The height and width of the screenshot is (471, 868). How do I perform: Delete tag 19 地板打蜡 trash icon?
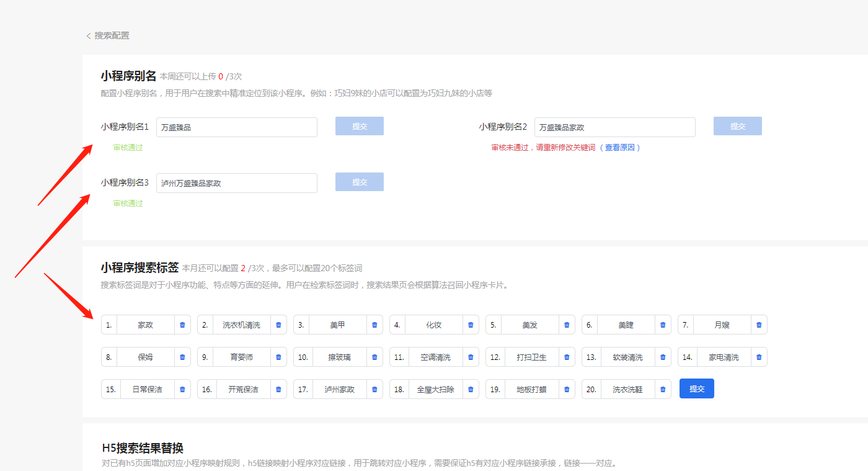pyautogui.click(x=567, y=389)
